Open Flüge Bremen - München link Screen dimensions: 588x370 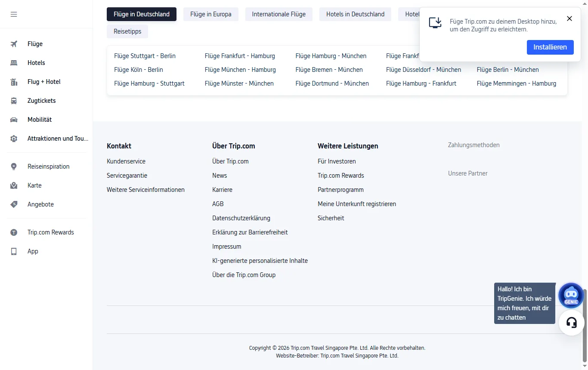[x=329, y=70]
